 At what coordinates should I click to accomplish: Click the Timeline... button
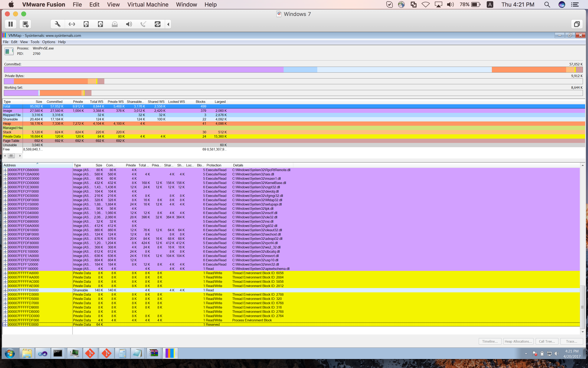[x=490, y=341]
